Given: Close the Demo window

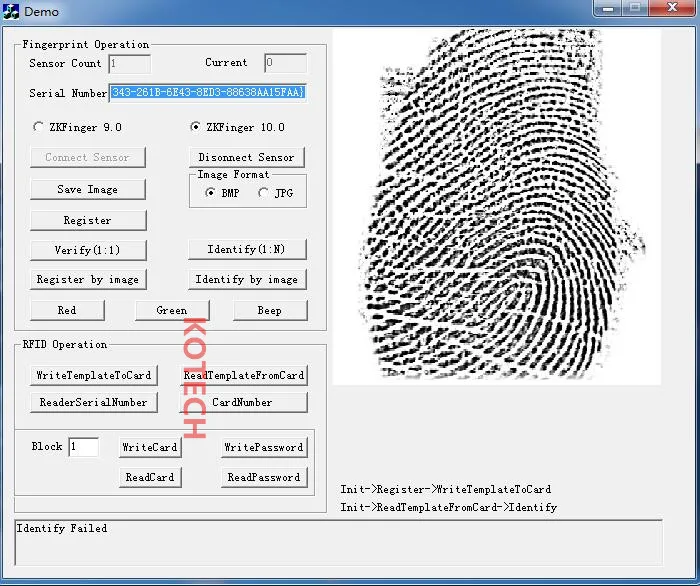Looking at the screenshot, I should (x=672, y=8).
